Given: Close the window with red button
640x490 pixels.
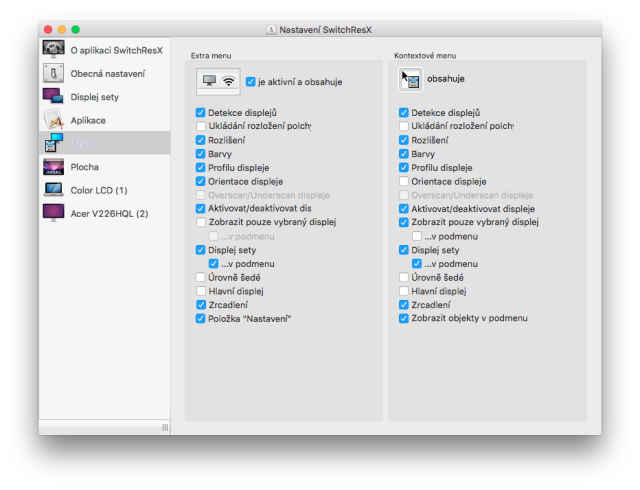Looking at the screenshot, I should click(48, 29).
